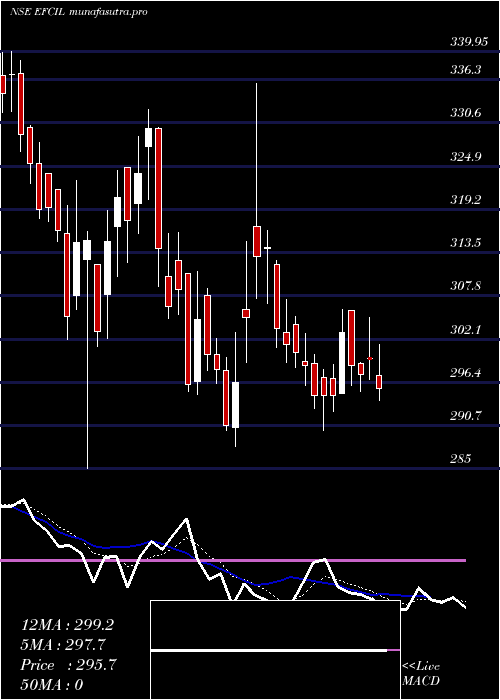The width and height of the screenshot is (500, 700).
Task: Select the 336.3 price axis label
Action: click(x=466, y=70)
